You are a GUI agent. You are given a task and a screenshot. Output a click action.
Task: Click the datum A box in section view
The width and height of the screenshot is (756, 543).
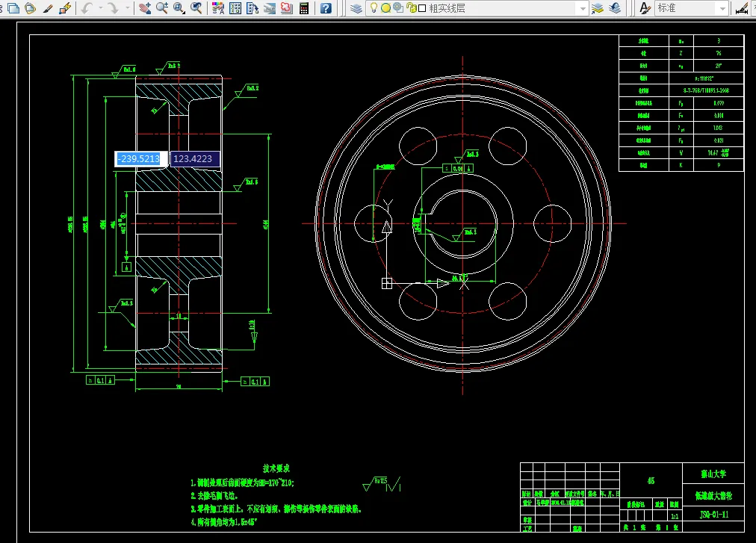[x=126, y=267]
